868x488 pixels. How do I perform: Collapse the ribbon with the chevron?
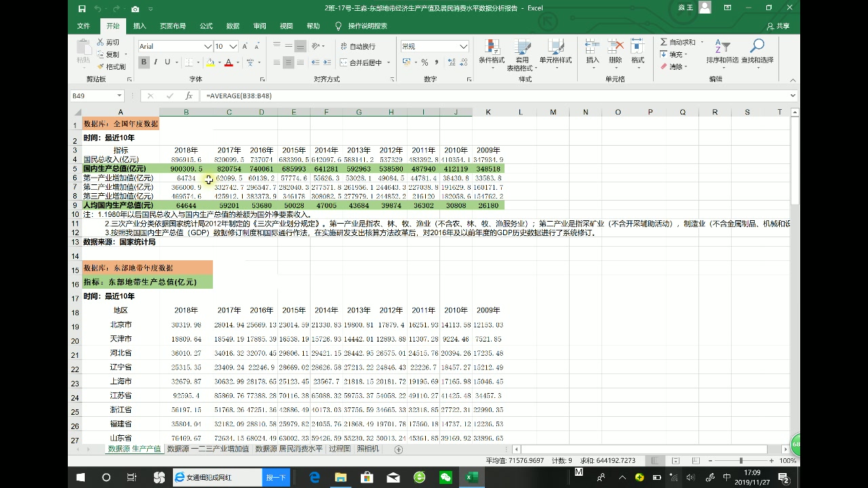click(793, 79)
